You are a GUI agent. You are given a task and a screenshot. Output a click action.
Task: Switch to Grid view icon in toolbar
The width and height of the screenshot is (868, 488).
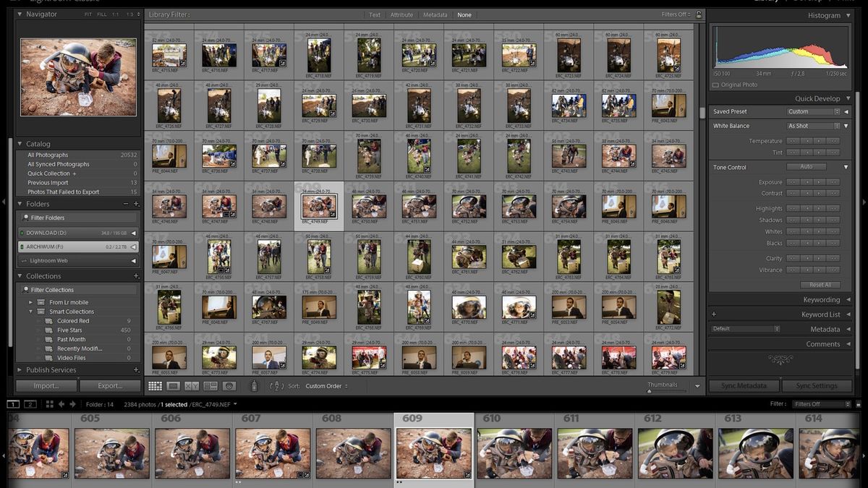click(155, 386)
